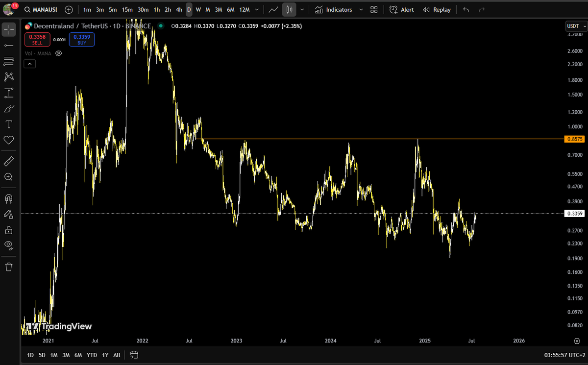Toggle the magnet mode
This screenshot has width=588, height=365.
(x=9, y=198)
